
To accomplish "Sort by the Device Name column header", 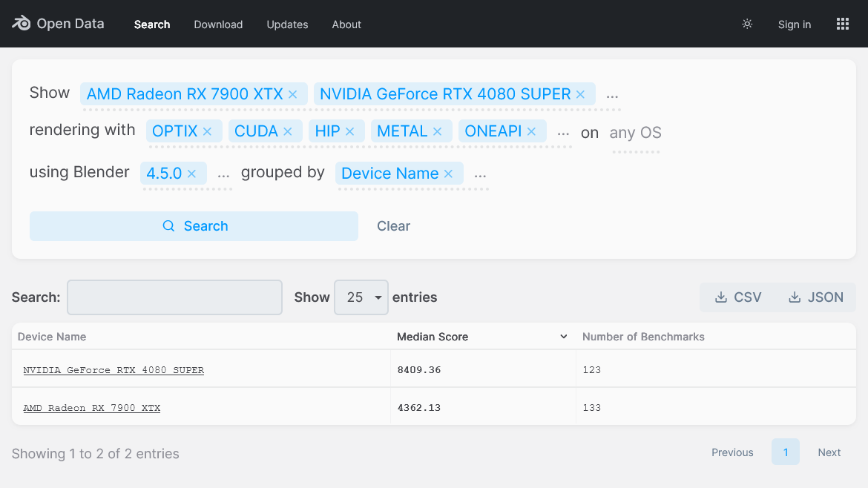I will (52, 337).
